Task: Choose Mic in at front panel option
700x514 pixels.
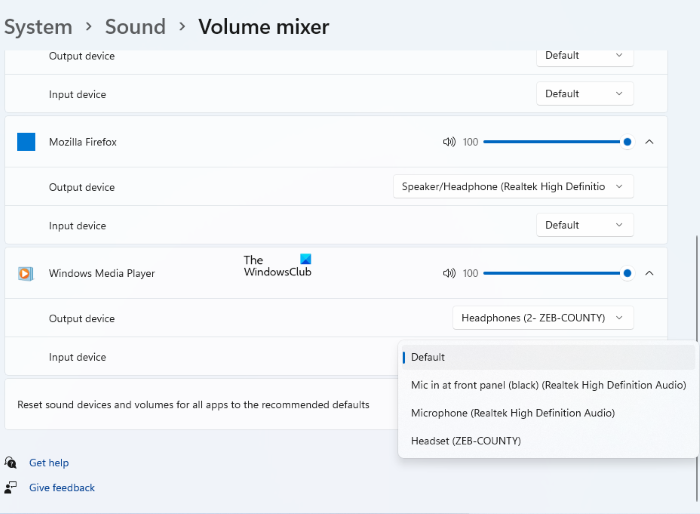Action: coord(548,385)
